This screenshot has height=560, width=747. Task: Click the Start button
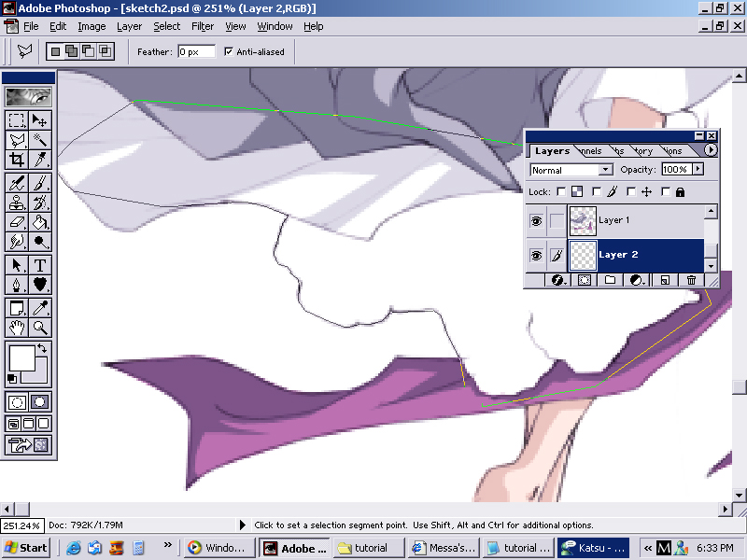[26, 548]
